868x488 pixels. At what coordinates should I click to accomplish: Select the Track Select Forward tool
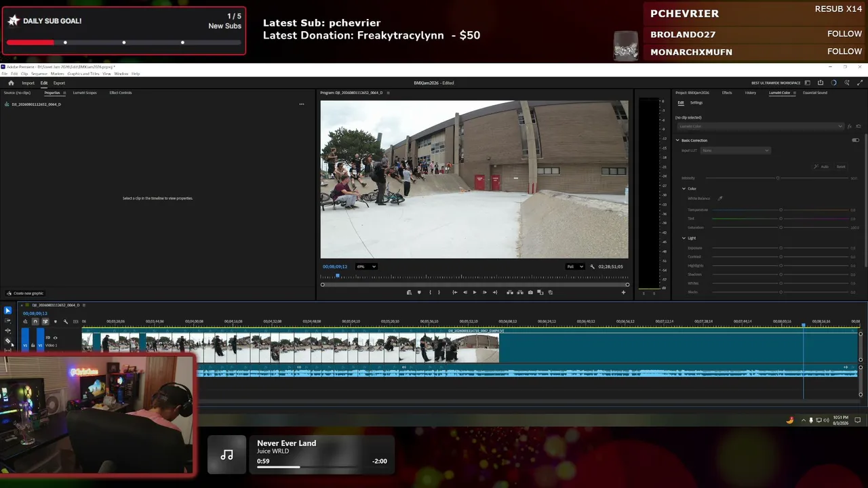(7, 321)
